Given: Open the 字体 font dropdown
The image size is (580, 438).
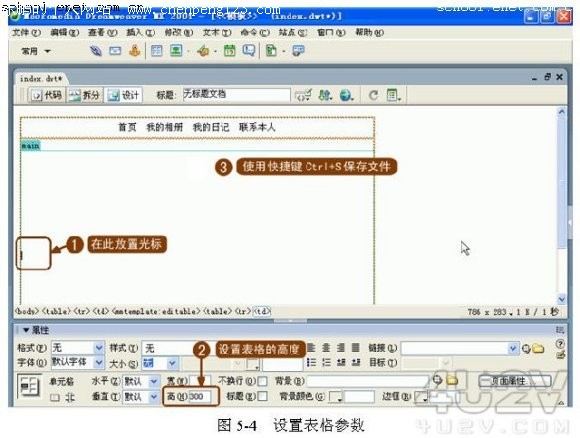Looking at the screenshot, I should [99, 362].
